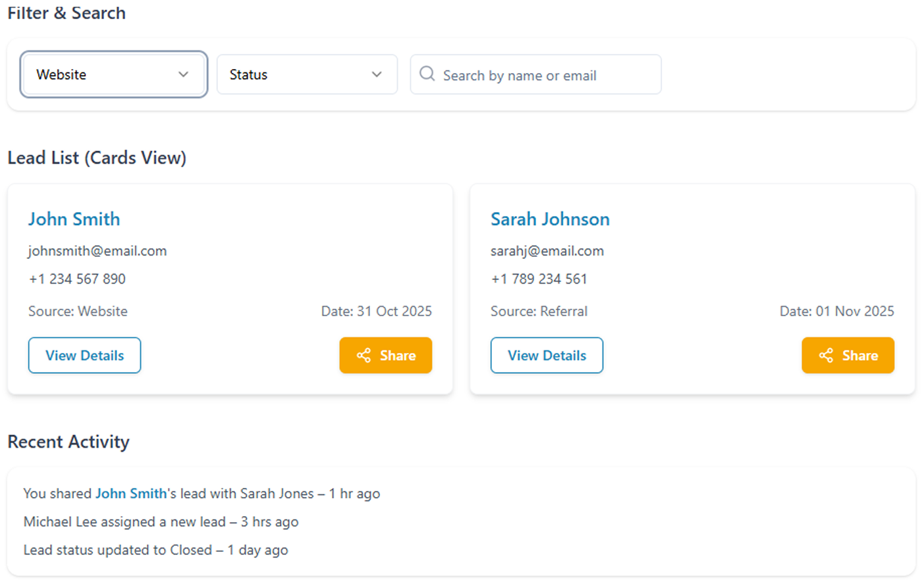Follow John Smith link in Recent Activity

(131, 494)
